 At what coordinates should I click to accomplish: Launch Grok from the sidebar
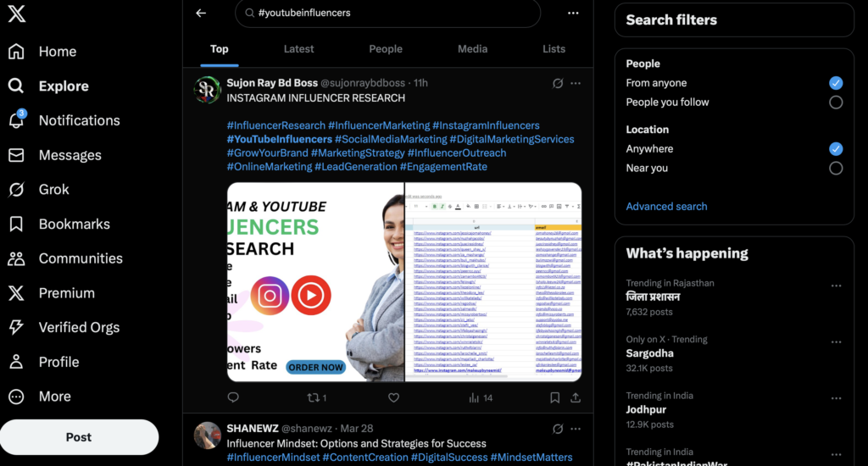pos(38,189)
